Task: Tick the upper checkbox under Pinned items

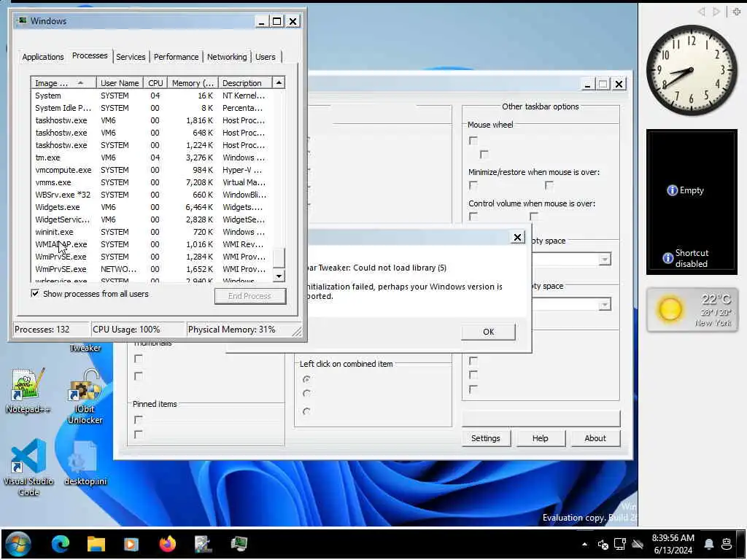Action: click(138, 419)
